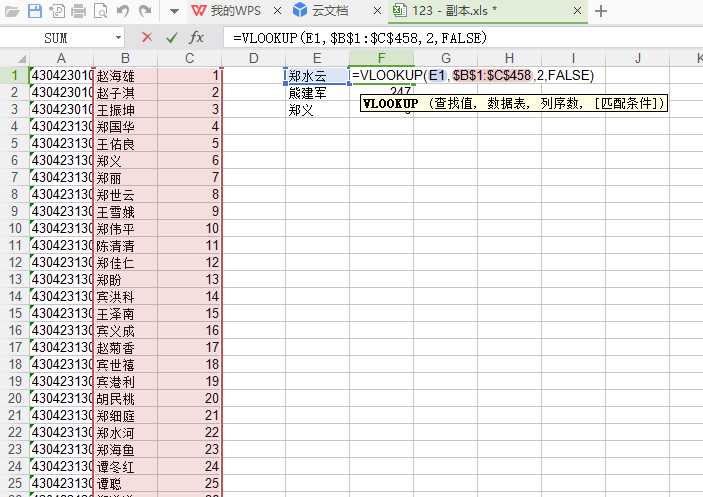Click cell B4 containing 郑国华
The width and height of the screenshot is (703, 497).
click(x=126, y=127)
